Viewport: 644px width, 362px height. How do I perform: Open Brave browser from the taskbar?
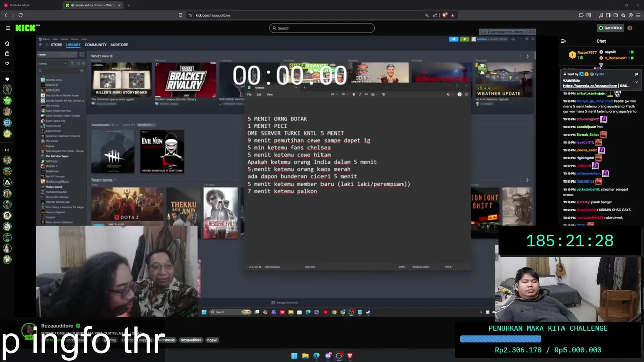coord(350,356)
